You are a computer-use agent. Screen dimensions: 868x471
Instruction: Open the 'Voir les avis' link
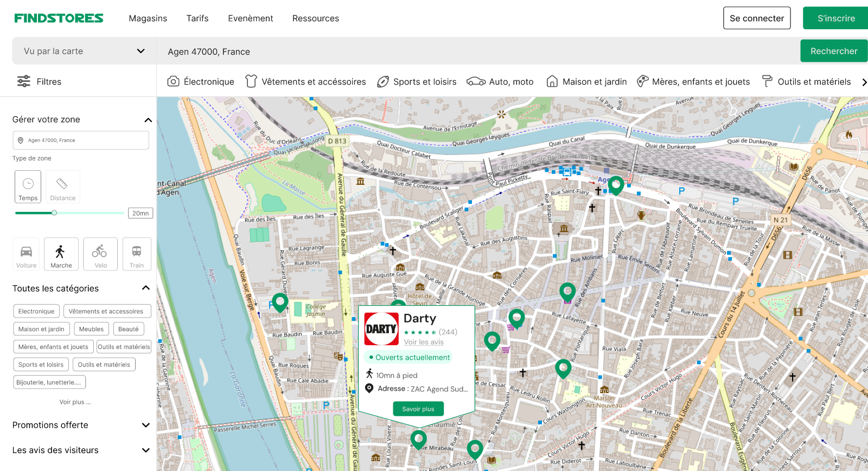(x=423, y=342)
